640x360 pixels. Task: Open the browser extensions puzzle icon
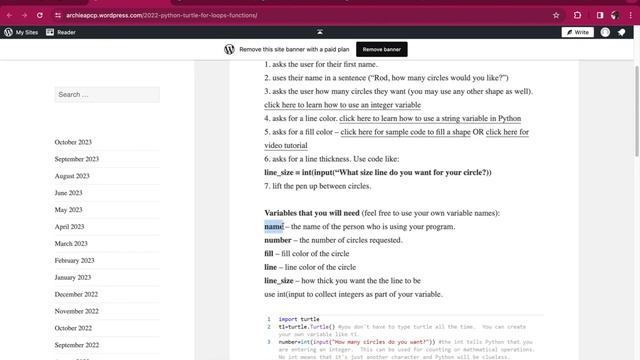click(x=577, y=16)
